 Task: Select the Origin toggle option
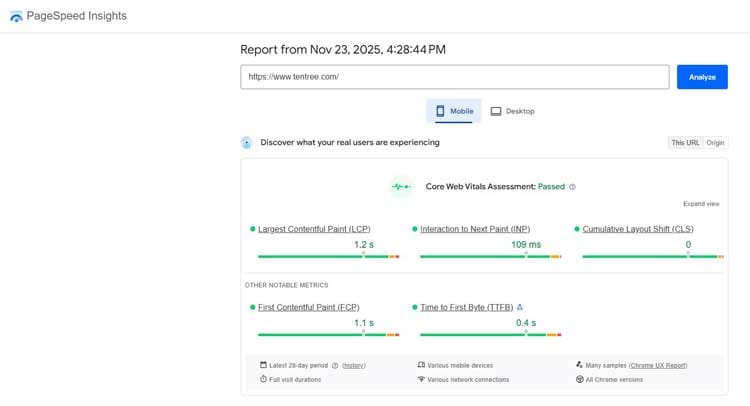point(715,143)
